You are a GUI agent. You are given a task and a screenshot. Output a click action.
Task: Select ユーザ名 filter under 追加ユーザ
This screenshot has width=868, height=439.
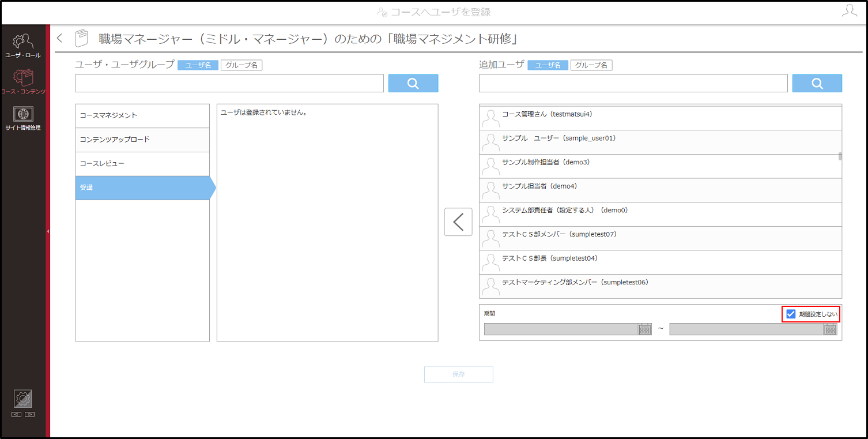click(548, 65)
